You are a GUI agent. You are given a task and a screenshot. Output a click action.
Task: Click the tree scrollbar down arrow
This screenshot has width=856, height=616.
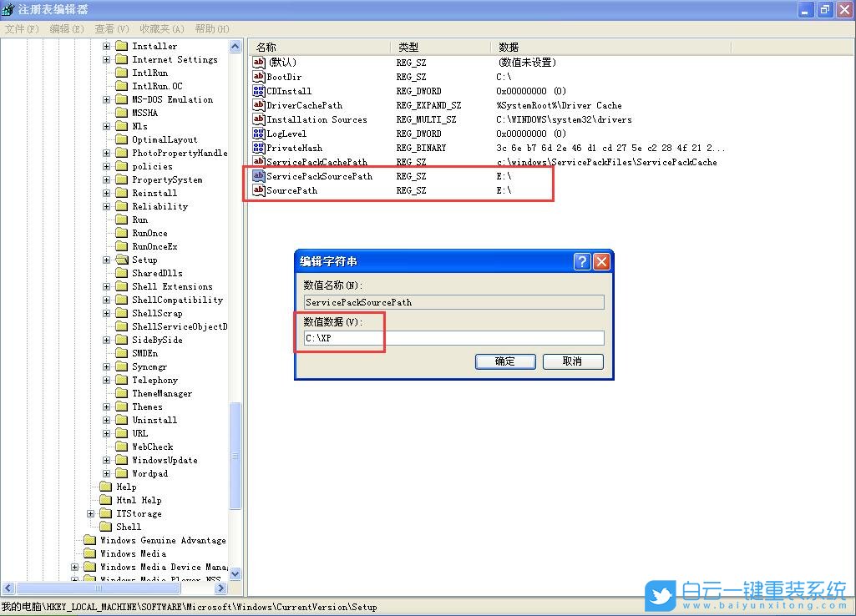pyautogui.click(x=236, y=573)
